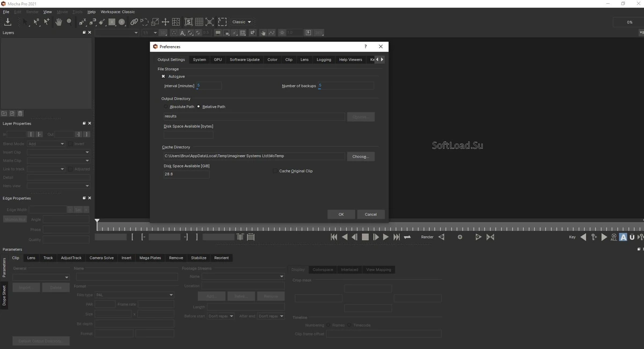Step forward one frame
The height and width of the screenshot is (349, 644).
(x=376, y=237)
